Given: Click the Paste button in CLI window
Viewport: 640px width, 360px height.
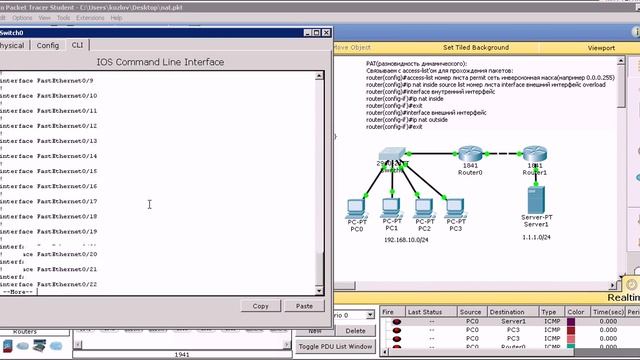Looking at the screenshot, I should coord(304,306).
